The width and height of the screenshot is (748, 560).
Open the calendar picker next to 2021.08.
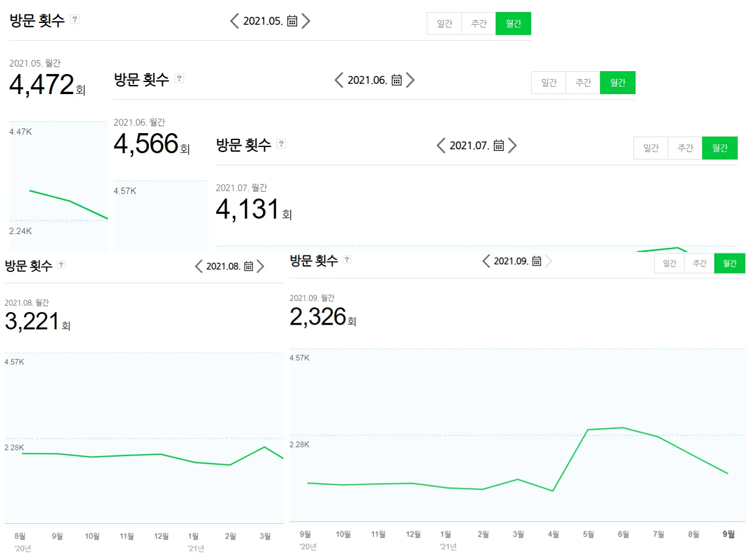tap(248, 266)
